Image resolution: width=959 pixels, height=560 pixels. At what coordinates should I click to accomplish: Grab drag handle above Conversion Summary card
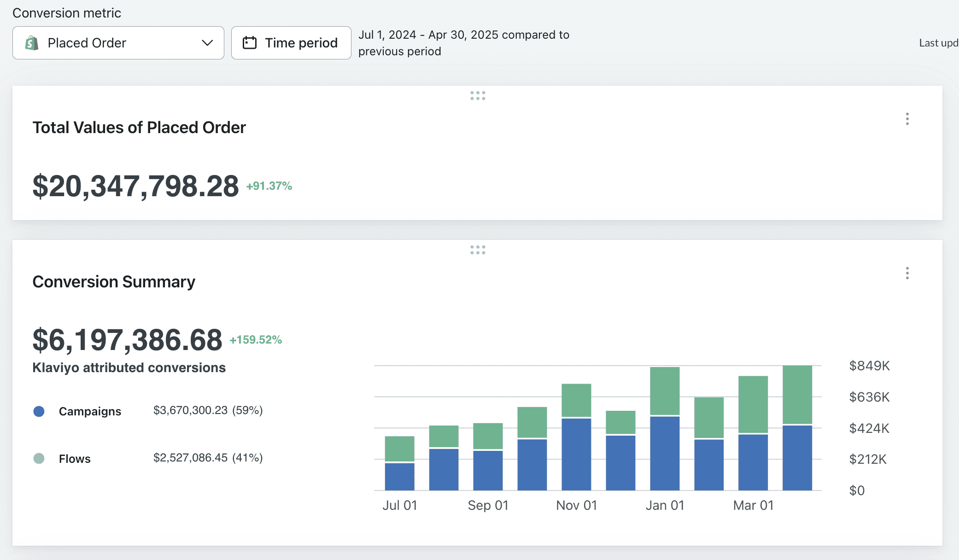[x=478, y=250]
